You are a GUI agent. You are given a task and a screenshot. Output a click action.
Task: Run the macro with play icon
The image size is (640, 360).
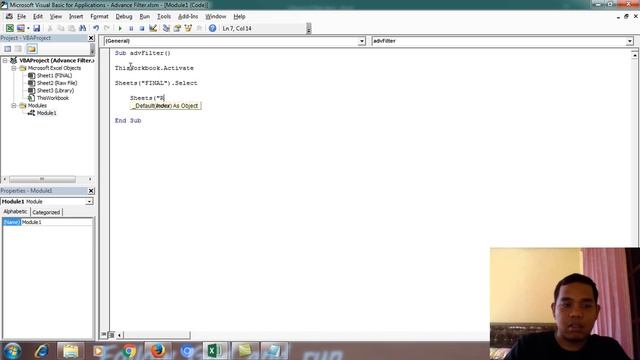coord(120,28)
